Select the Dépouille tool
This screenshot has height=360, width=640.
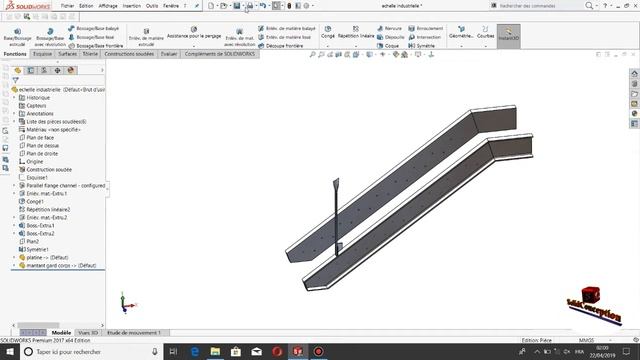[x=391, y=37]
